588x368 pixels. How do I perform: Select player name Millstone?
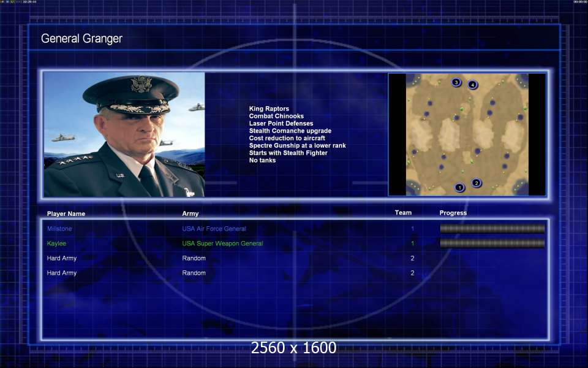click(59, 229)
